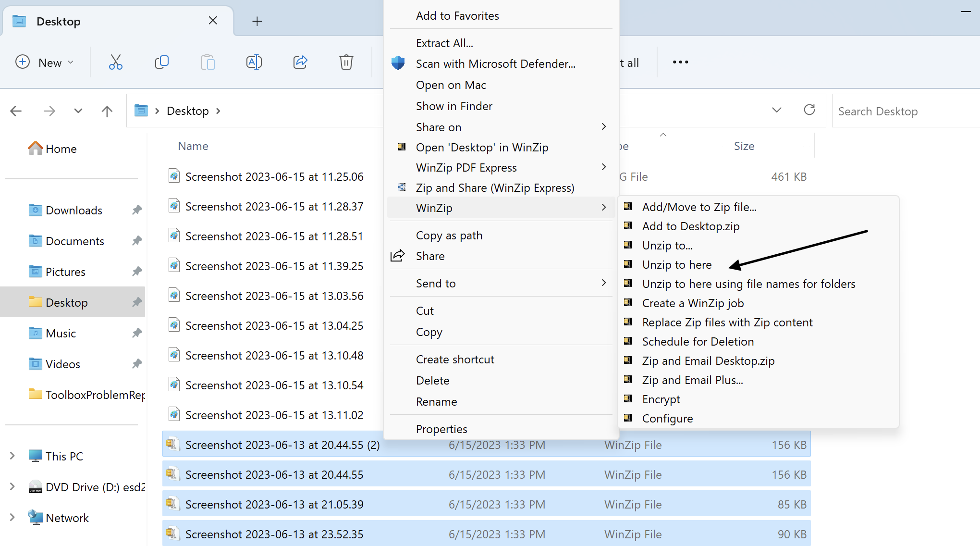The image size is (980, 546).
Task: Select 'Configure' in WinZip submenu
Action: (667, 418)
